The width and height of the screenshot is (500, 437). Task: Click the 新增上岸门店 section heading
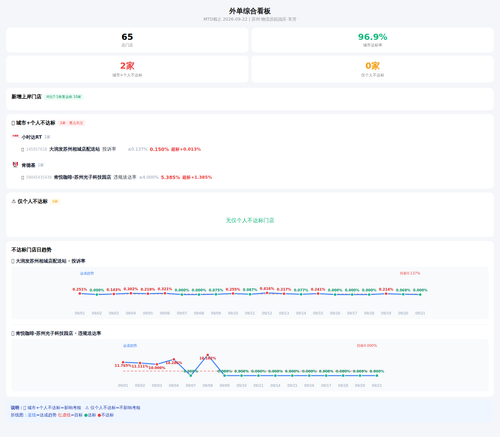point(26,97)
